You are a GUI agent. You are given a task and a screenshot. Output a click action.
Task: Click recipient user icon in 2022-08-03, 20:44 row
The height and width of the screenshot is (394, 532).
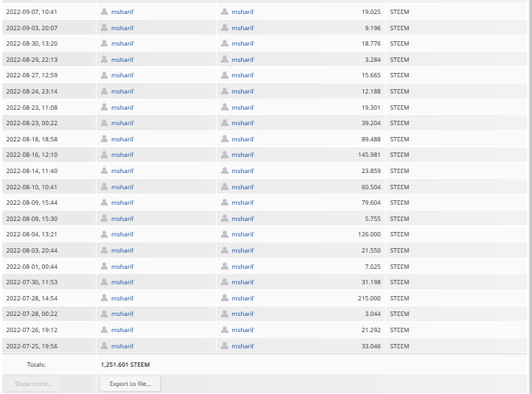click(225, 250)
